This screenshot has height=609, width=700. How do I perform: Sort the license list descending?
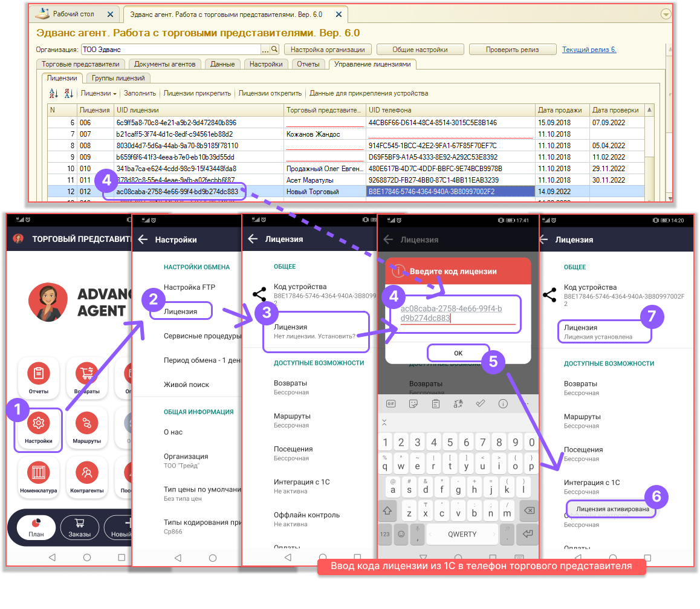pyautogui.click(x=69, y=93)
